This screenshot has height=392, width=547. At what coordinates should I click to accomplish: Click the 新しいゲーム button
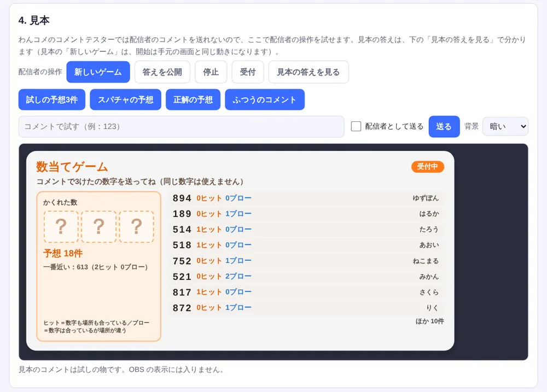98,72
